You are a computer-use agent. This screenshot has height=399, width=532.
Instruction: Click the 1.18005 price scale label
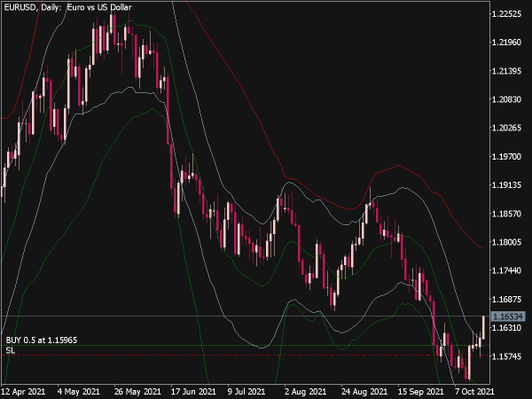tap(506, 242)
